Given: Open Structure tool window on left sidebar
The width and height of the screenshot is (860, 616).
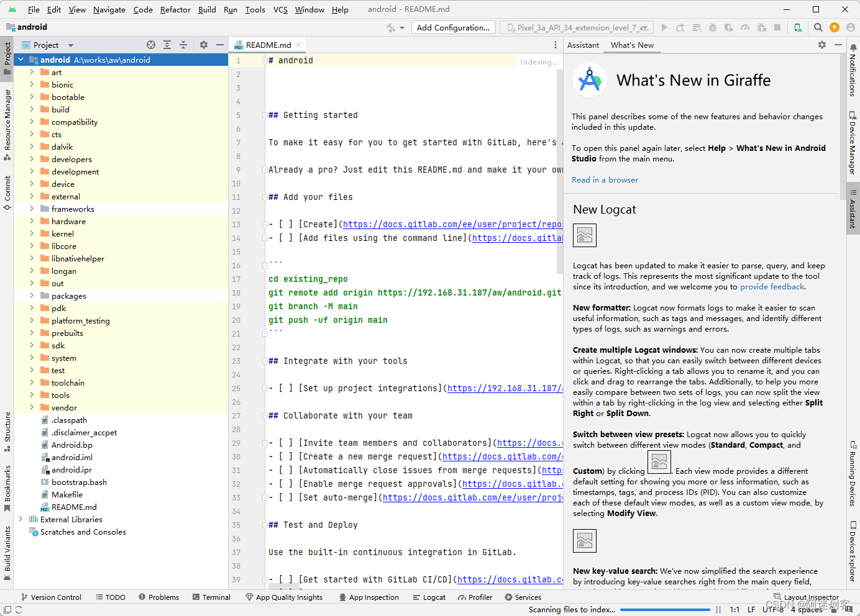Looking at the screenshot, I should tap(7, 432).
